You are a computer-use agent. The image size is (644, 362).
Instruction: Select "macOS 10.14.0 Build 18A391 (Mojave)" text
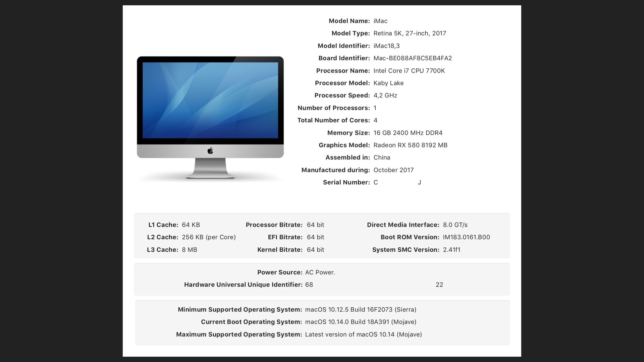click(361, 322)
